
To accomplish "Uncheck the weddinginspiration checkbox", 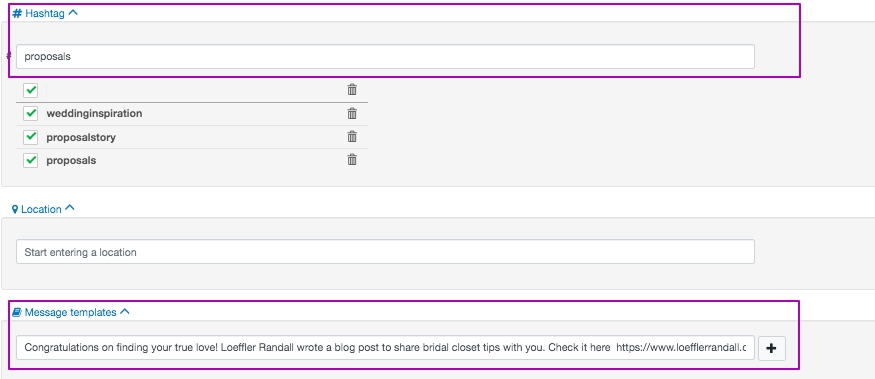I will (x=31, y=113).
